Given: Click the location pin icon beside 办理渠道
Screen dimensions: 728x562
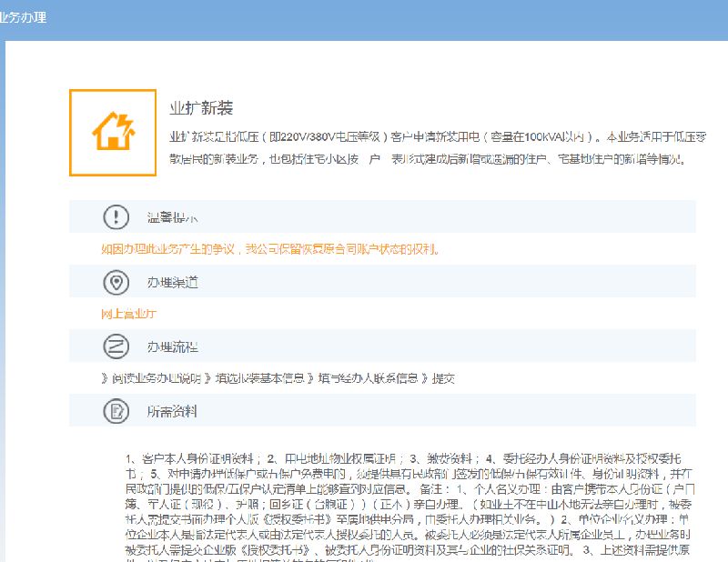Looking at the screenshot, I should (x=116, y=283).
